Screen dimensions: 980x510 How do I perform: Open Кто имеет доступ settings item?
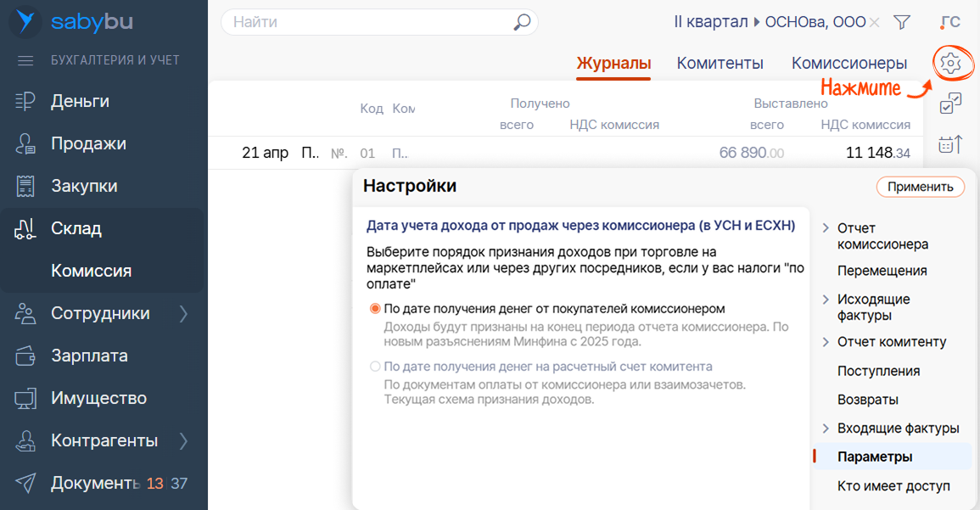click(x=893, y=486)
